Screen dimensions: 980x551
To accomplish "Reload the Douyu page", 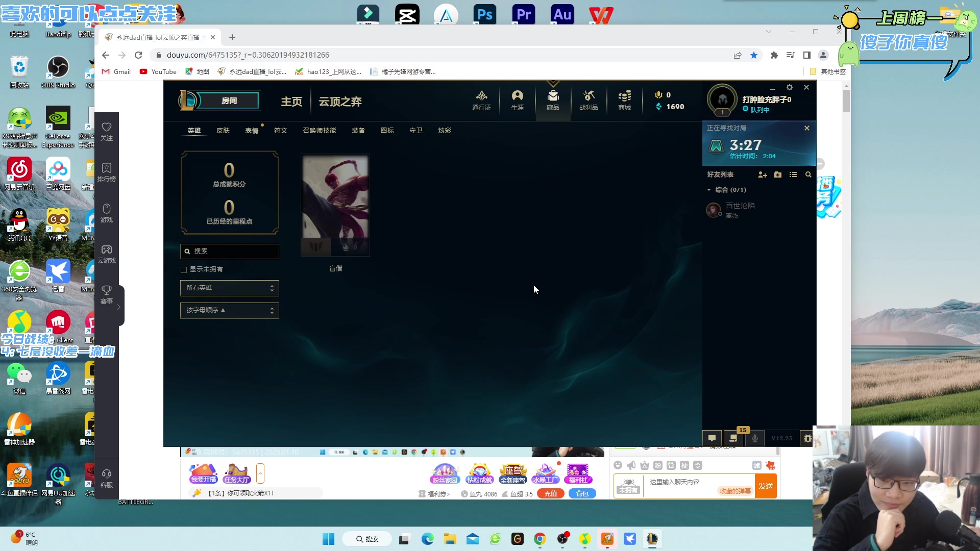I will pos(138,55).
